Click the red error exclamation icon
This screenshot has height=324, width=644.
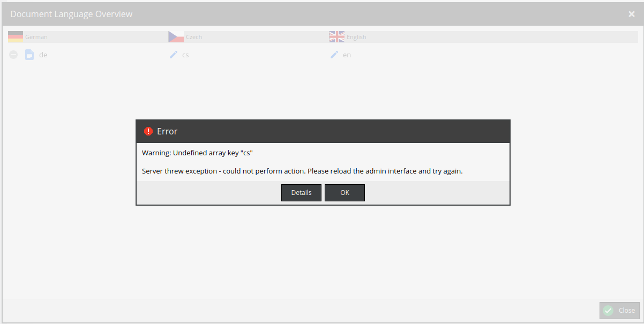(148, 131)
